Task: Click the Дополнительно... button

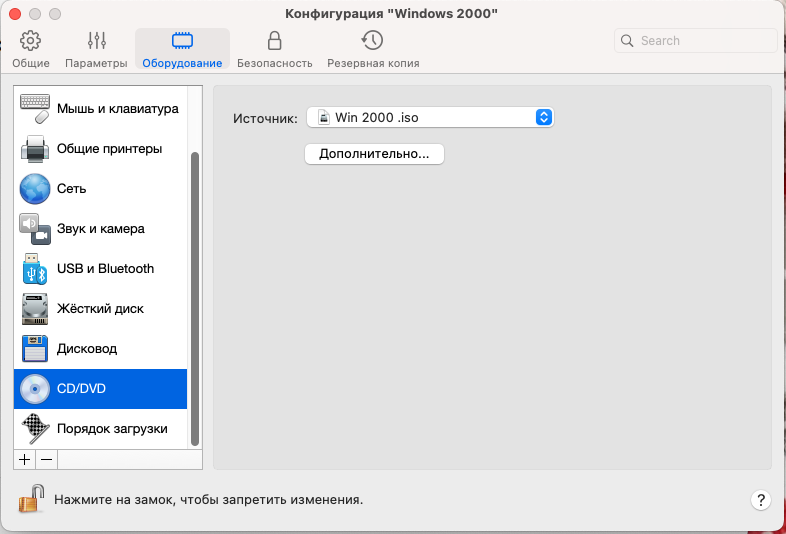Action: click(x=374, y=155)
